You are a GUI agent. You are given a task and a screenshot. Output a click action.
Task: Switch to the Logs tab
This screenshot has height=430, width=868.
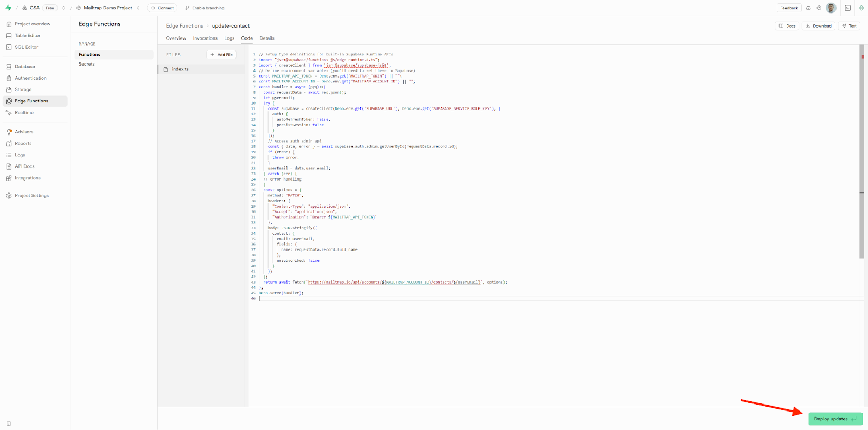click(x=229, y=38)
